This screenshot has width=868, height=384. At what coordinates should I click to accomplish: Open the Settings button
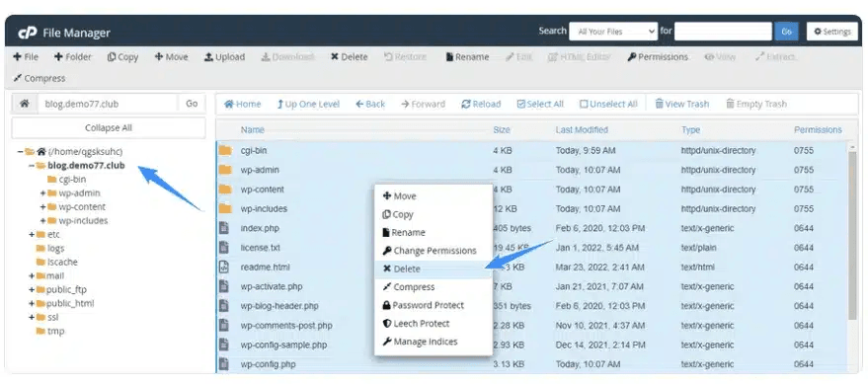pos(832,32)
